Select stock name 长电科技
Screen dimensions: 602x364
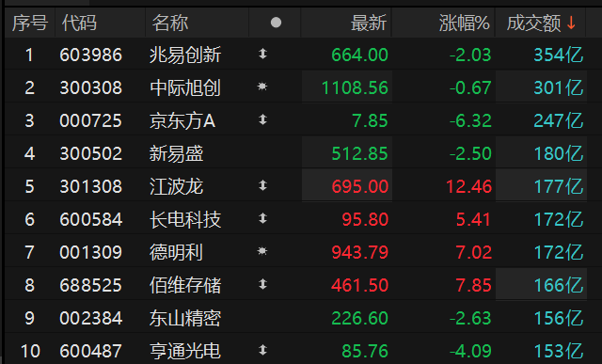click(185, 219)
